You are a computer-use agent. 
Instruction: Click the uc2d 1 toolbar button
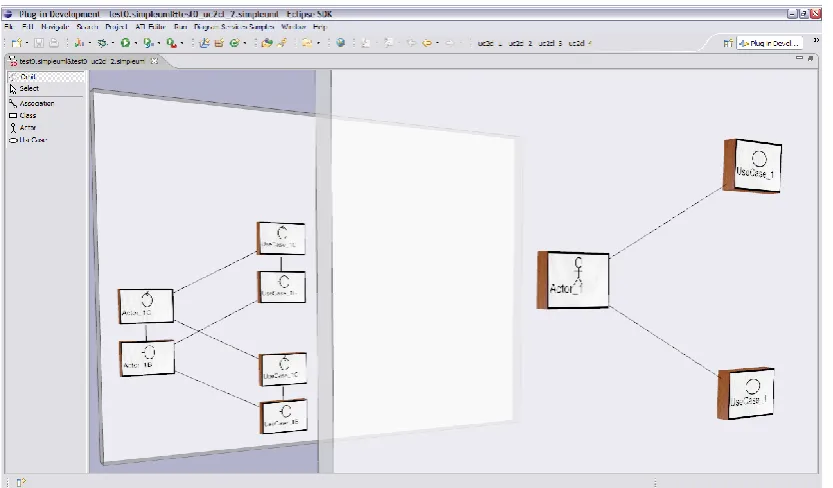(490, 44)
